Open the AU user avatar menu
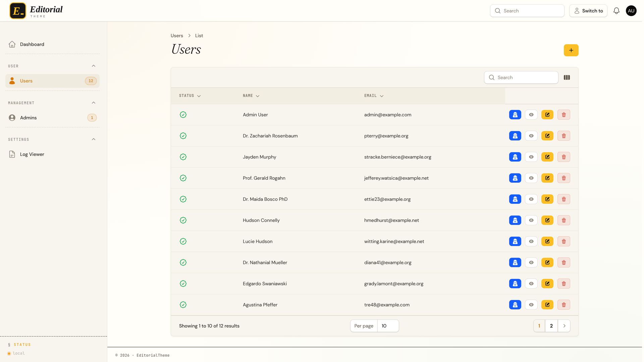Viewport: 644px width, 362px height. [x=631, y=11]
